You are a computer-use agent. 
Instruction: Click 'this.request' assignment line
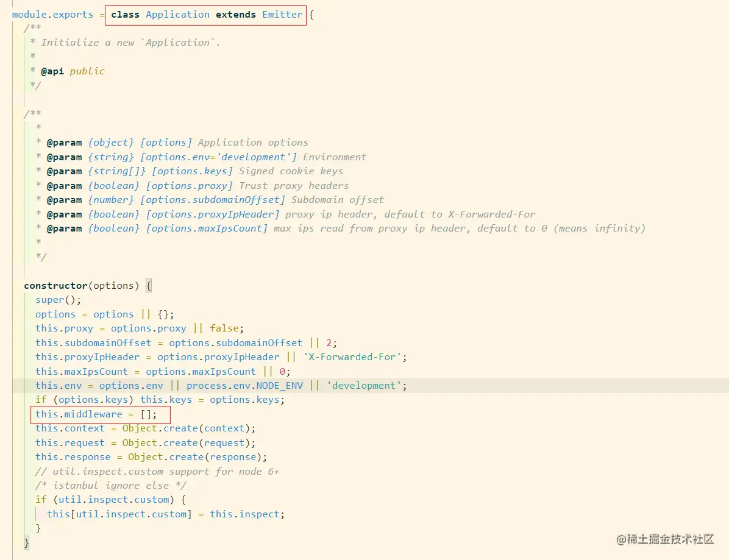(x=146, y=443)
